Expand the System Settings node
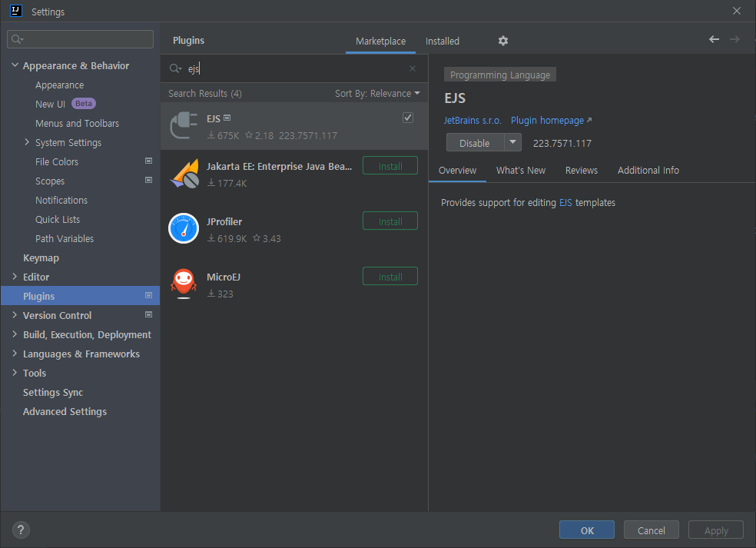 click(x=27, y=142)
